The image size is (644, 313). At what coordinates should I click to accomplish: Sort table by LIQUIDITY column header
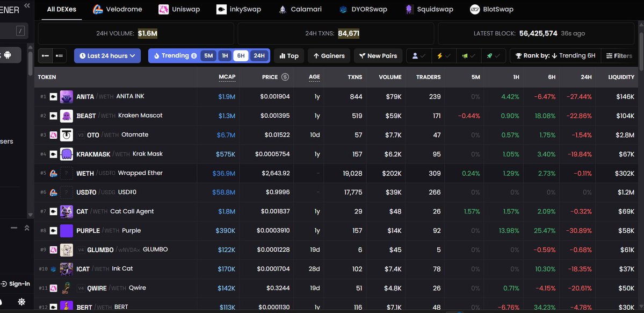[x=621, y=77]
